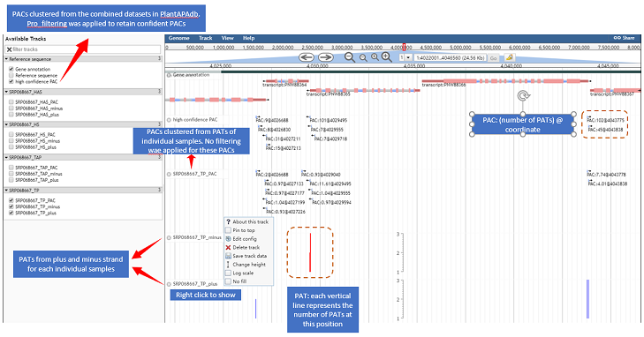Click the large zoom in magnifier
This screenshot has height=337, width=644.
point(387,57)
